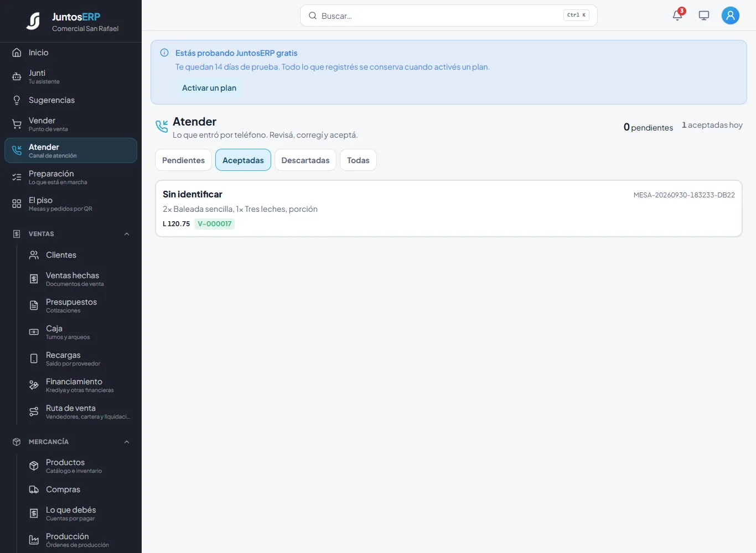Click the search magnifier icon
Screen dimensions: 756x553
(x=313, y=15)
